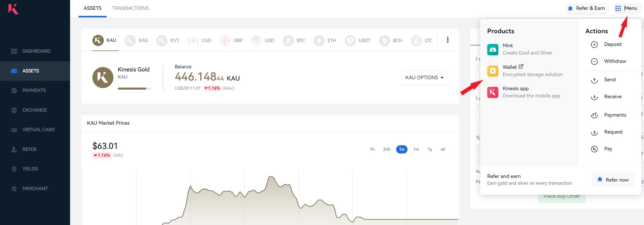Expand the KAU OPTIONS dropdown
Viewport: 644px width, 225px height.
[x=424, y=77]
